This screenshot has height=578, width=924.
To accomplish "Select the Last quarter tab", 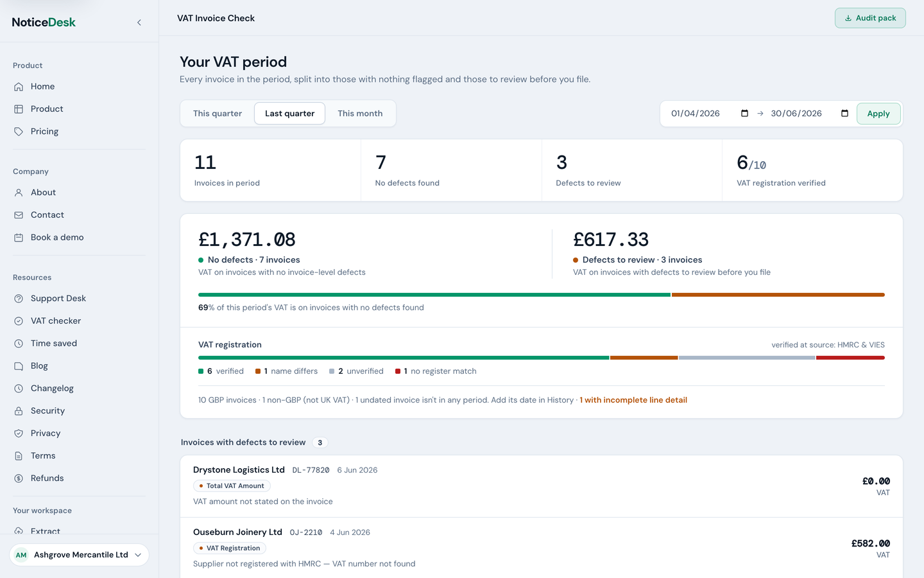I will [290, 114].
